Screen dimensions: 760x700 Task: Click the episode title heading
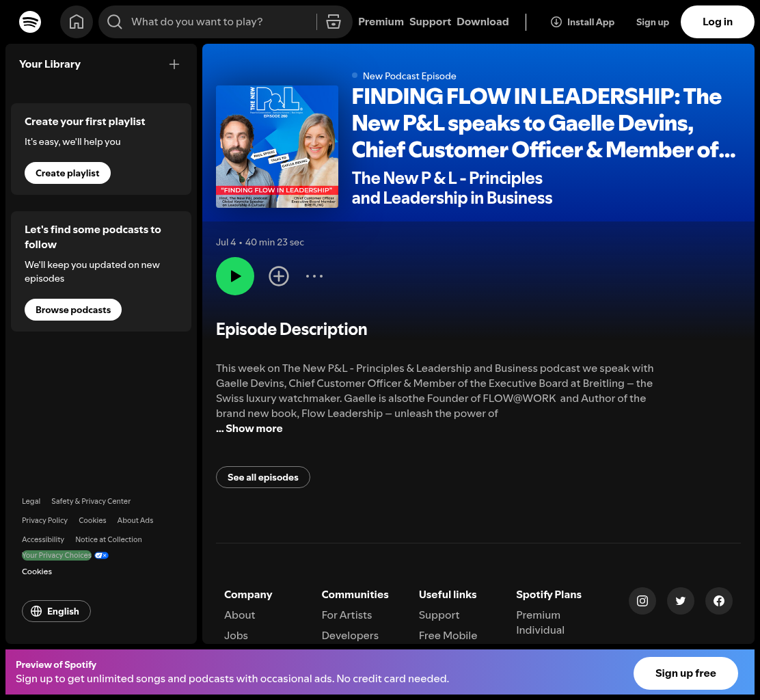pos(544,123)
